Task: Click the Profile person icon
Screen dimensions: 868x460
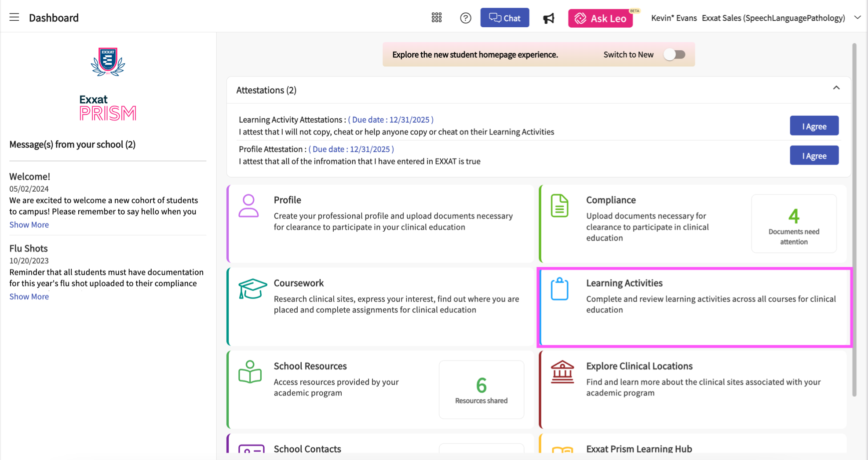Action: [248, 206]
